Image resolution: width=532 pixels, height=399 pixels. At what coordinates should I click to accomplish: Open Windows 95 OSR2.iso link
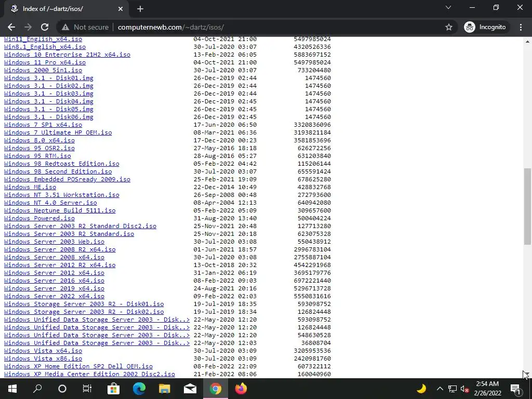tap(39, 148)
